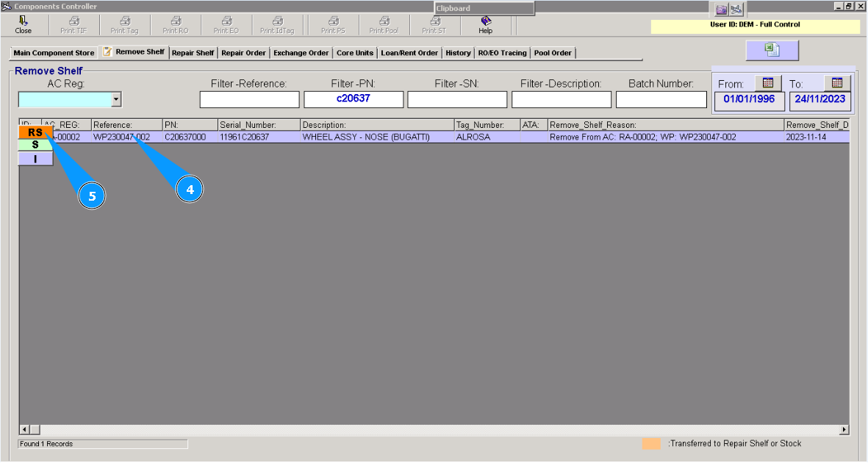Switch to the History tab
This screenshot has height=463, width=868.
[459, 53]
